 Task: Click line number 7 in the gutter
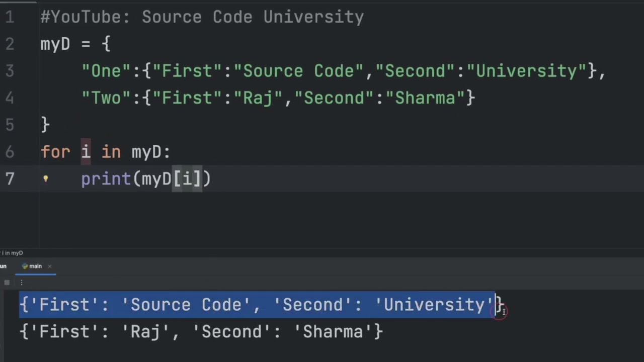[x=10, y=178]
